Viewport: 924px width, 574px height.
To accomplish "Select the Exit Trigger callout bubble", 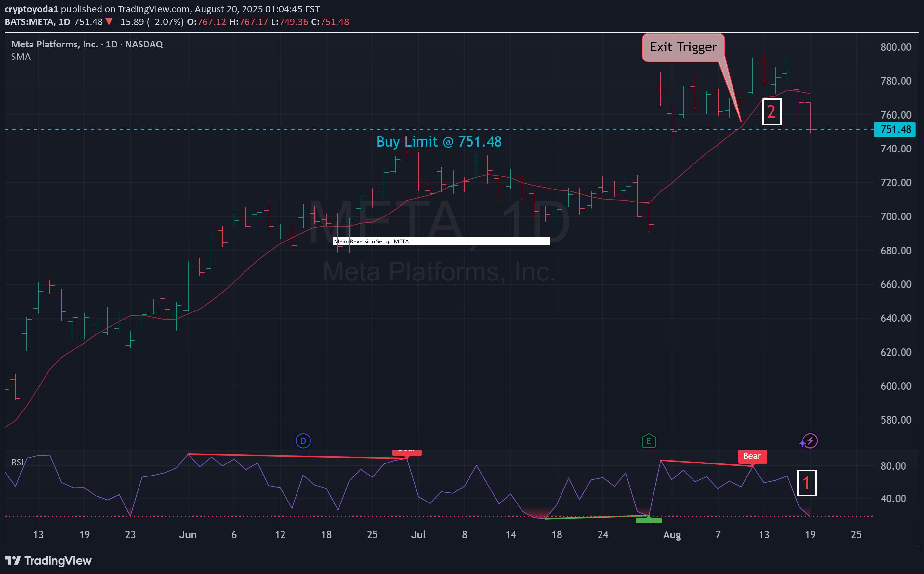I will [x=683, y=47].
